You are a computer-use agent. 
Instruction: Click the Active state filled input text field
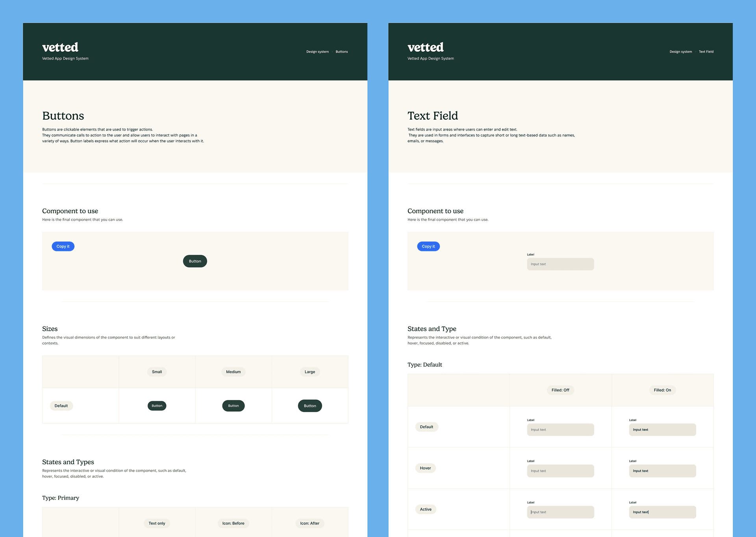pos(662,512)
